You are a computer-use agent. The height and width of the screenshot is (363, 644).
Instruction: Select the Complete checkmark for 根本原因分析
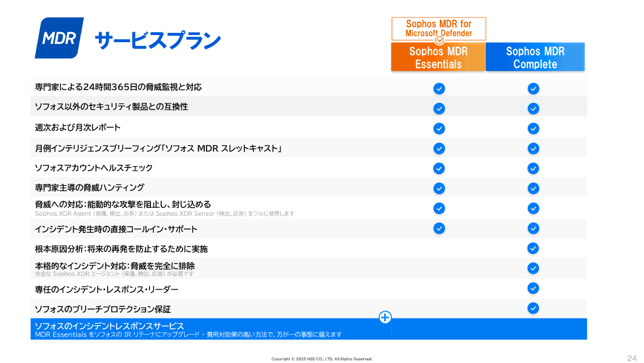coord(533,248)
